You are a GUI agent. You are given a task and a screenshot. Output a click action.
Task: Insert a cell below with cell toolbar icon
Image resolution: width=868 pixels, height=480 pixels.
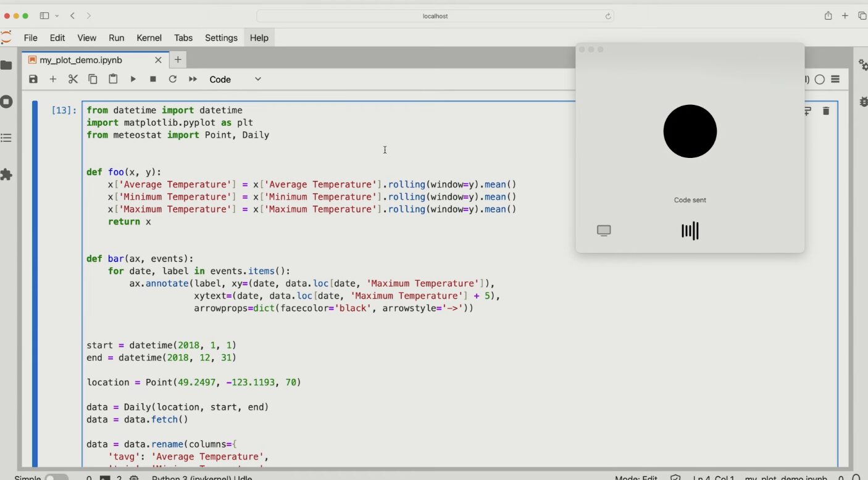point(807,111)
